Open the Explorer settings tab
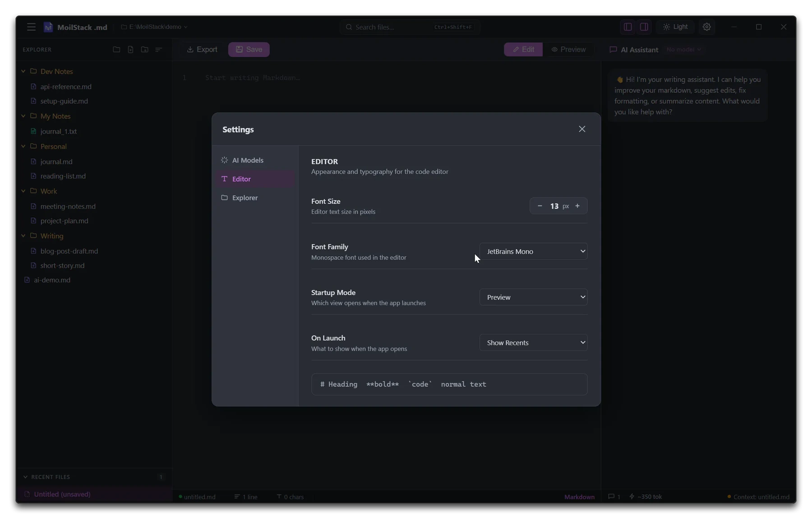The image size is (812, 519). 255,198
